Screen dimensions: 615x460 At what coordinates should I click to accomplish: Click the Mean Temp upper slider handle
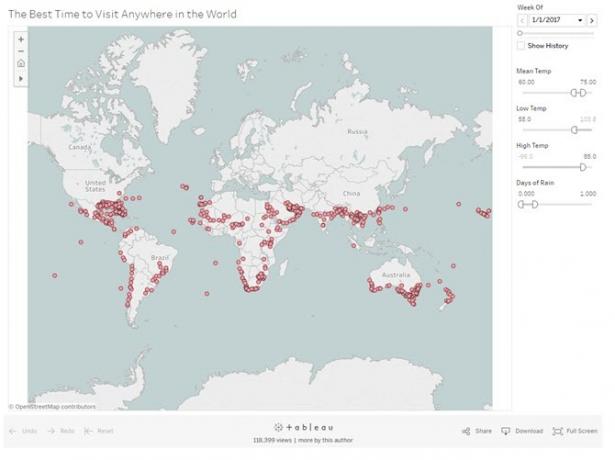click(583, 93)
